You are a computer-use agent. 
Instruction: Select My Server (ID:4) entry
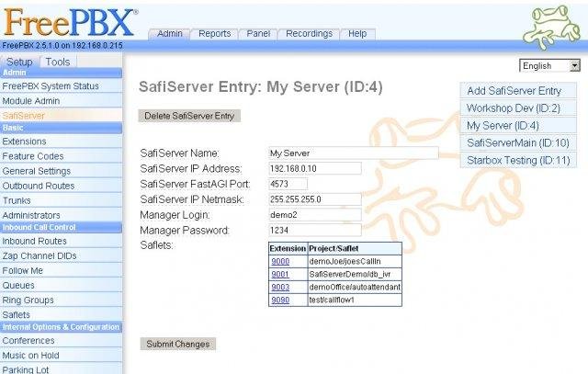coord(518,125)
